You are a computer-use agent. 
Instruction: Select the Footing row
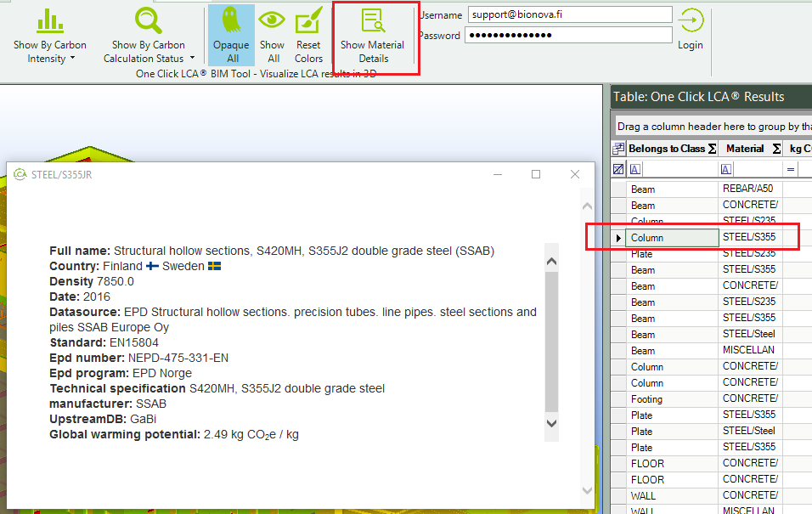(672, 399)
